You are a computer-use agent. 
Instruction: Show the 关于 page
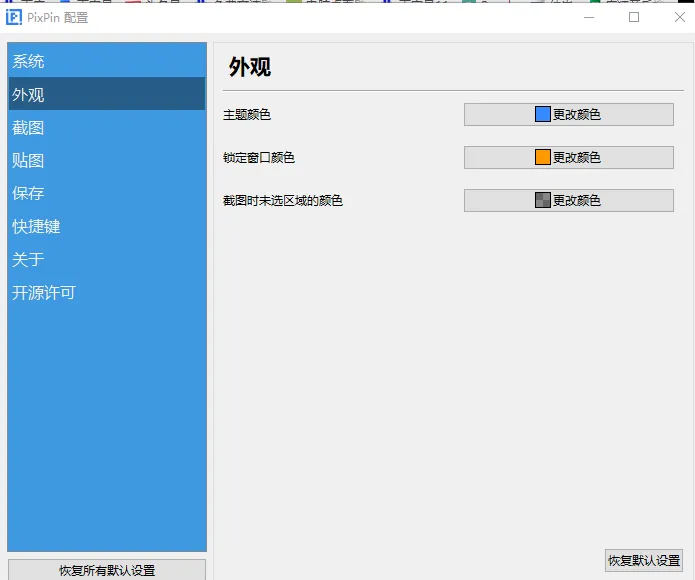coord(107,259)
